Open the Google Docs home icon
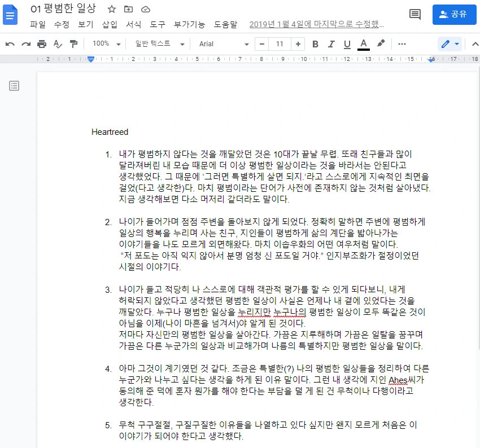The width and height of the screenshot is (480, 448). [x=10, y=14]
